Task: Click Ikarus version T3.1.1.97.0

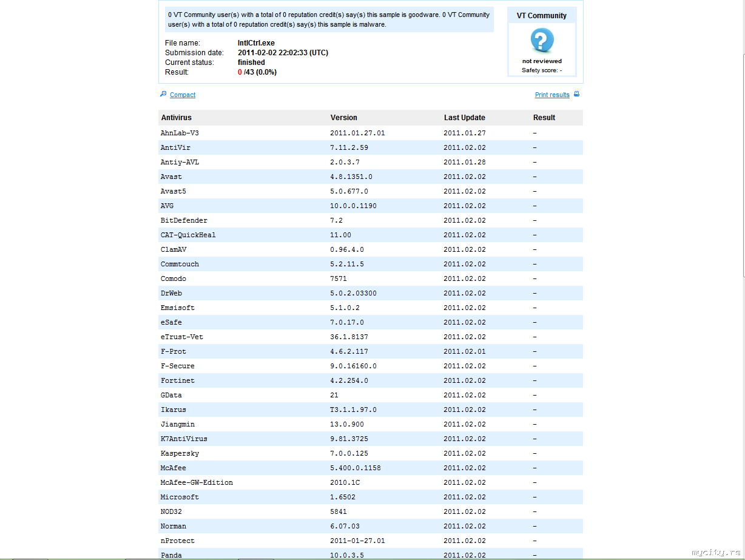Action: pos(353,410)
